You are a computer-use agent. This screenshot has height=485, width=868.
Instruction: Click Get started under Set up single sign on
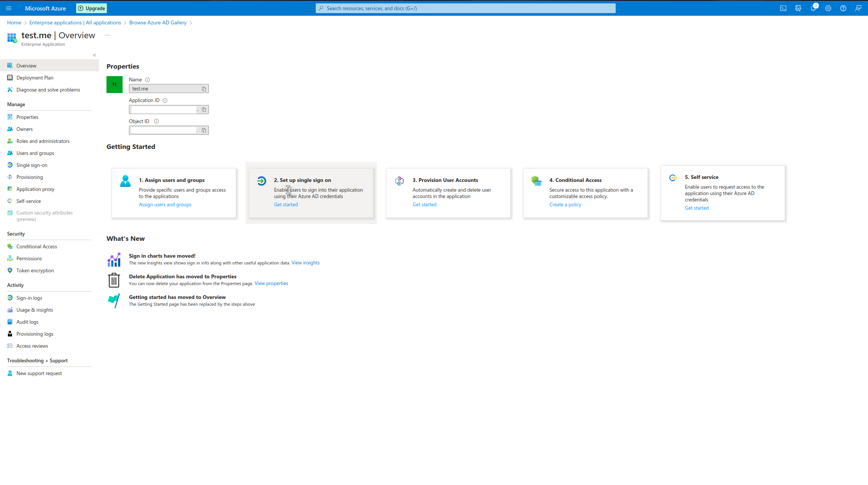pos(286,204)
